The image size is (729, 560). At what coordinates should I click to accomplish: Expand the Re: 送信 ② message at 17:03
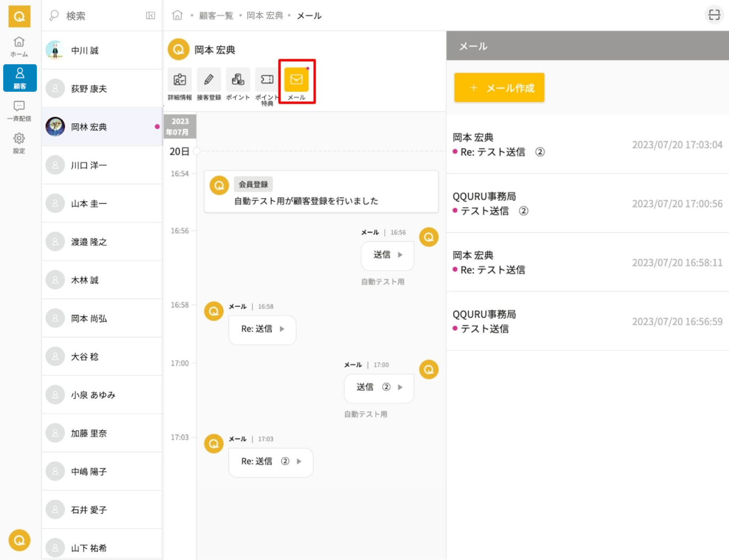271,462
